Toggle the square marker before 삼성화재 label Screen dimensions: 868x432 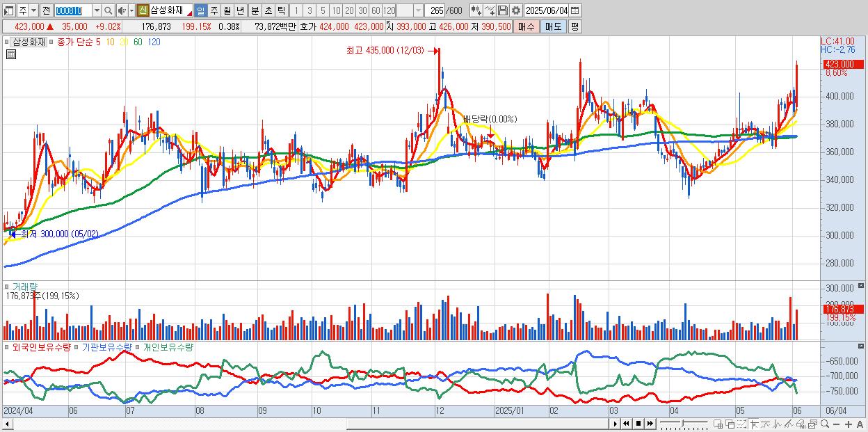click(8, 42)
